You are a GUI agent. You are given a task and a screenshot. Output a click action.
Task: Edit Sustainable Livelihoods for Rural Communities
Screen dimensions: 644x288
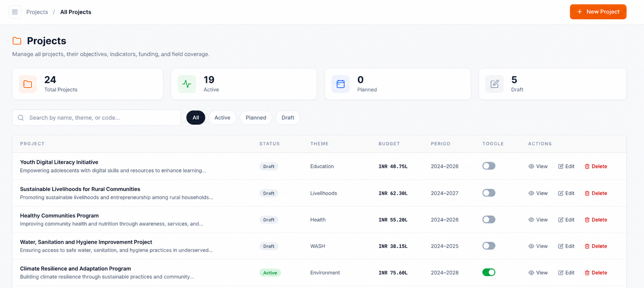(x=566, y=193)
